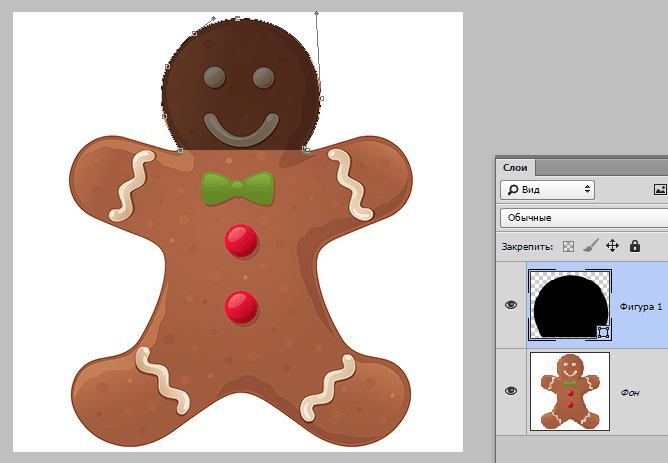Click the lock position move icon
This screenshot has width=668, height=463.
pos(612,246)
